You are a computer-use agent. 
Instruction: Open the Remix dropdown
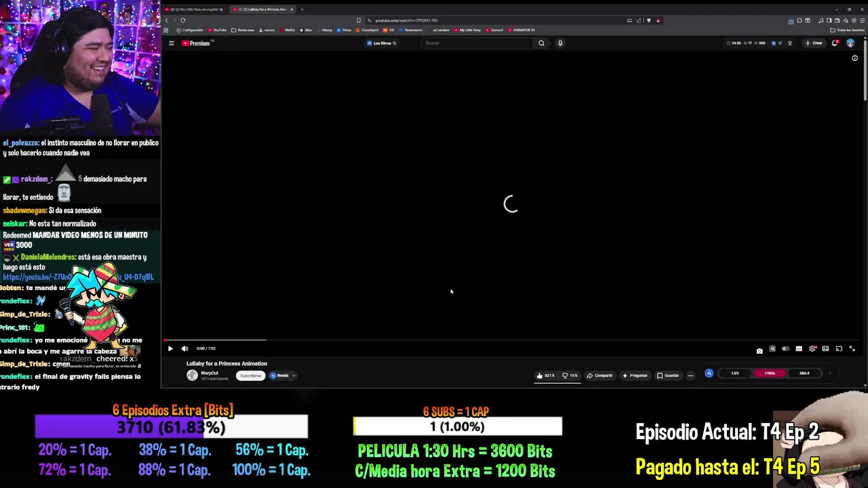282,375
